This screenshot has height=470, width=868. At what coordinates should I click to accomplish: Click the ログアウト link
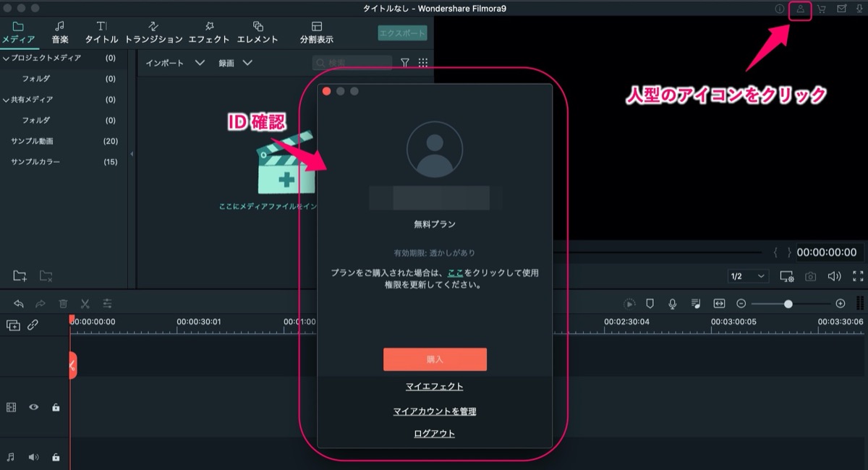pyautogui.click(x=435, y=434)
